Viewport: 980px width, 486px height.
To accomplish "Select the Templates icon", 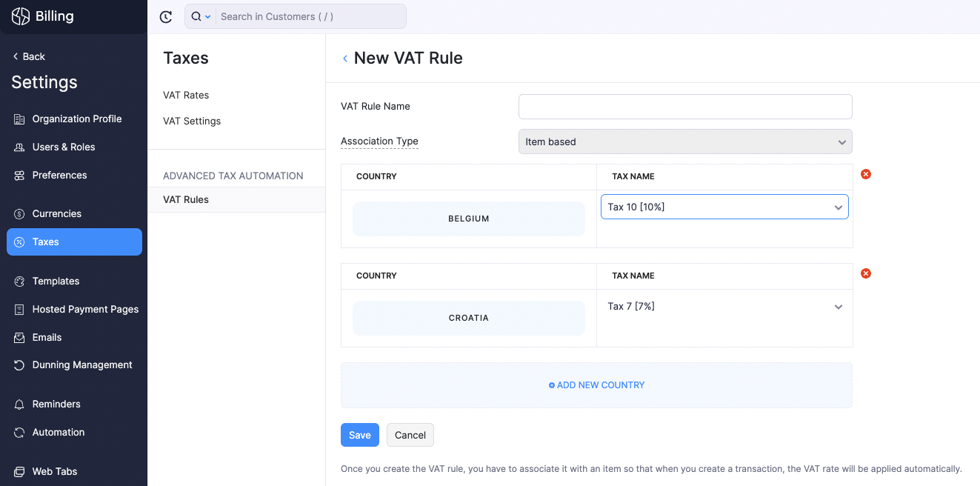I will pos(19,281).
